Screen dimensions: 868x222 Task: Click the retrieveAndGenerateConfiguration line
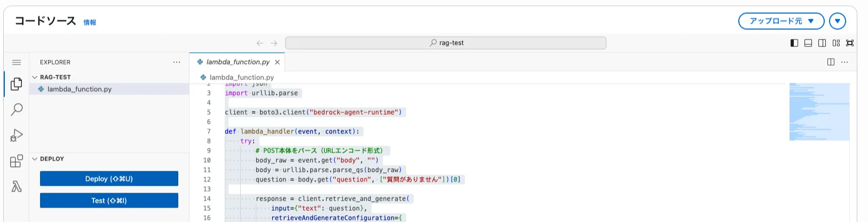tap(336, 218)
